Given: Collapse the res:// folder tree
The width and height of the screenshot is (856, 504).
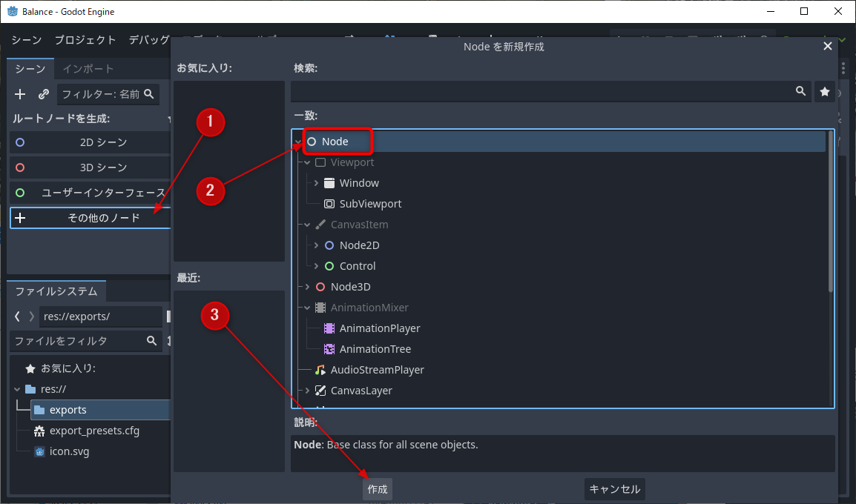Looking at the screenshot, I should pyautogui.click(x=18, y=389).
